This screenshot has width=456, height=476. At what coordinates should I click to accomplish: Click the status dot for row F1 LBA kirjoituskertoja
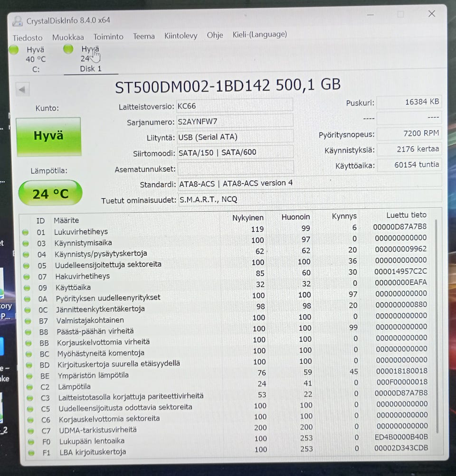(31, 453)
